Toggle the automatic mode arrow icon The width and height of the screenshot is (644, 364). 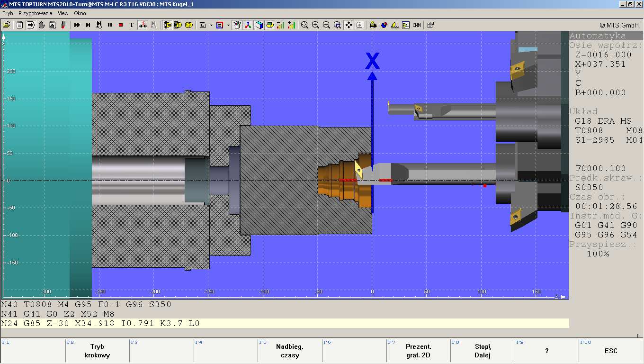pyautogui.click(x=30, y=25)
